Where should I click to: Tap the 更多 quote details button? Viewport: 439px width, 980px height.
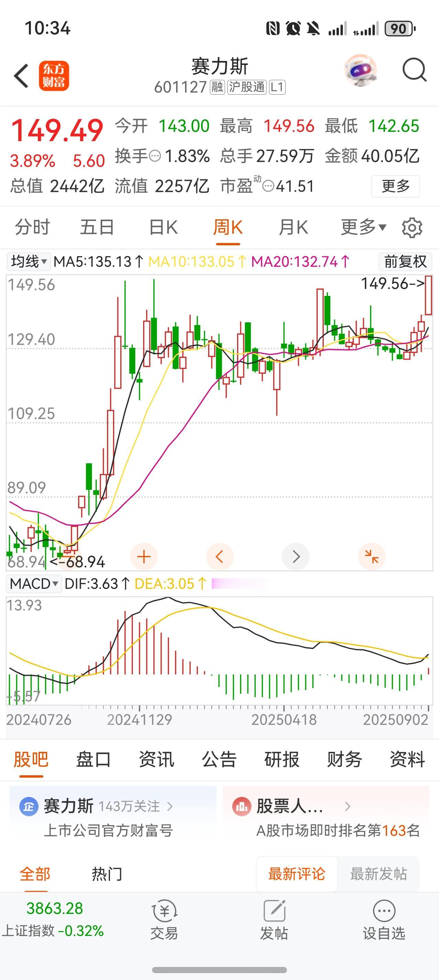click(x=396, y=187)
